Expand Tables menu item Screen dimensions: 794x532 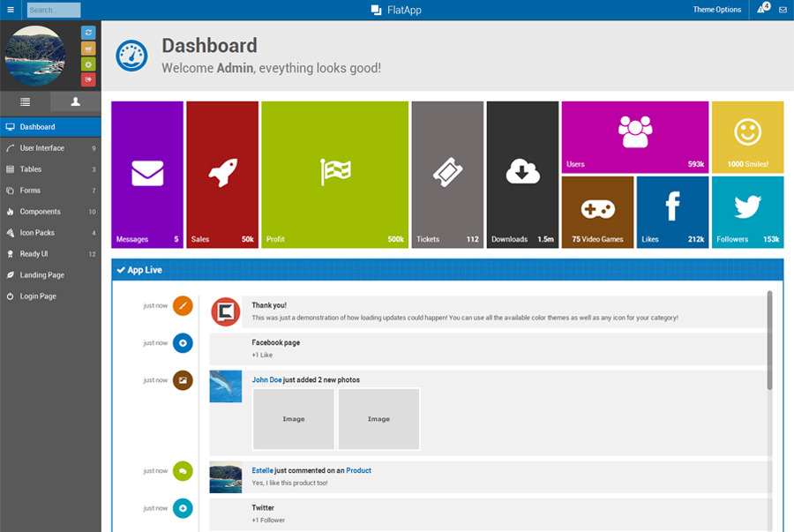[x=50, y=169]
